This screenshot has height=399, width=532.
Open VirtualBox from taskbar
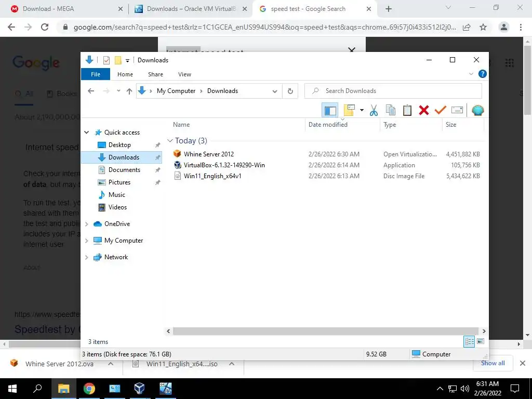click(x=139, y=389)
